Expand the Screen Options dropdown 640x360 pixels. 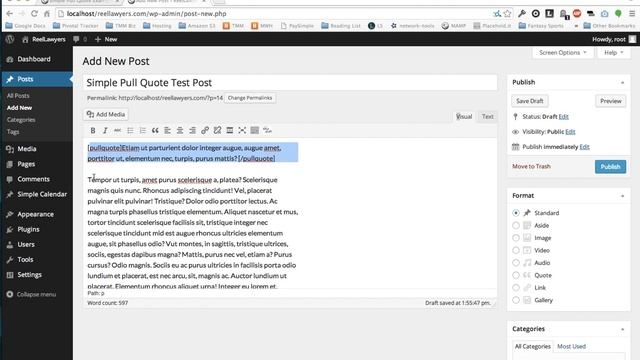(x=563, y=53)
